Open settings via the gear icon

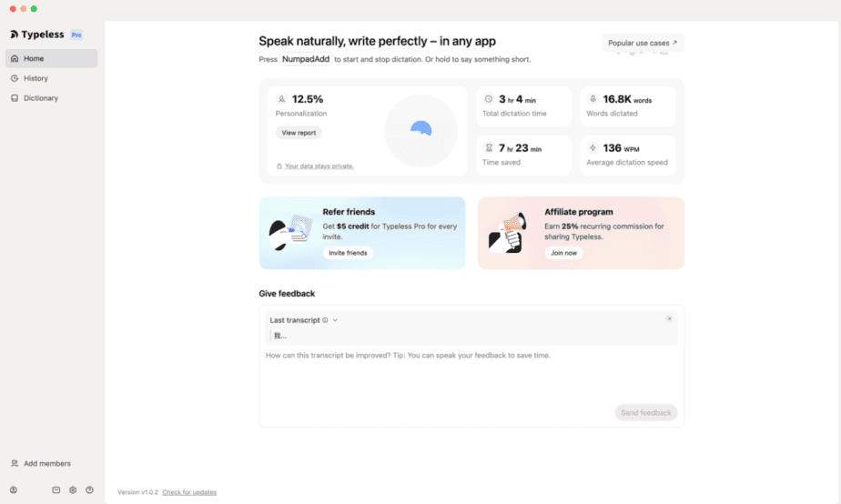pyautogui.click(x=73, y=490)
